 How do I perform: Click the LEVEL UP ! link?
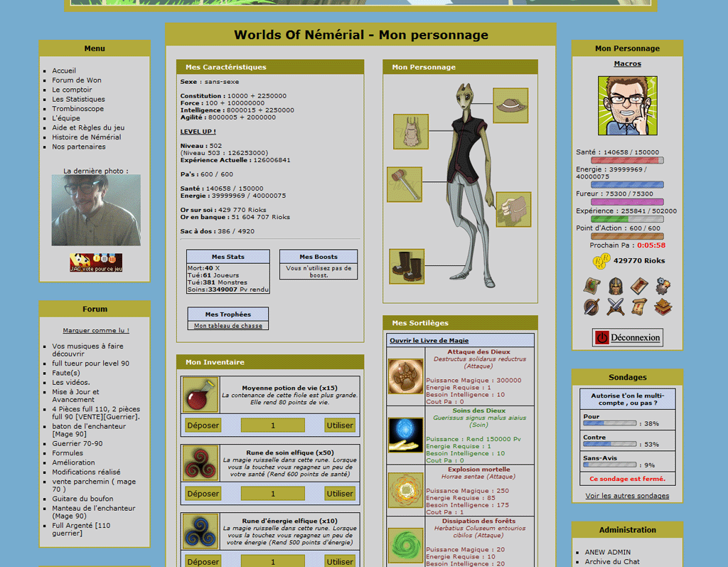click(198, 132)
